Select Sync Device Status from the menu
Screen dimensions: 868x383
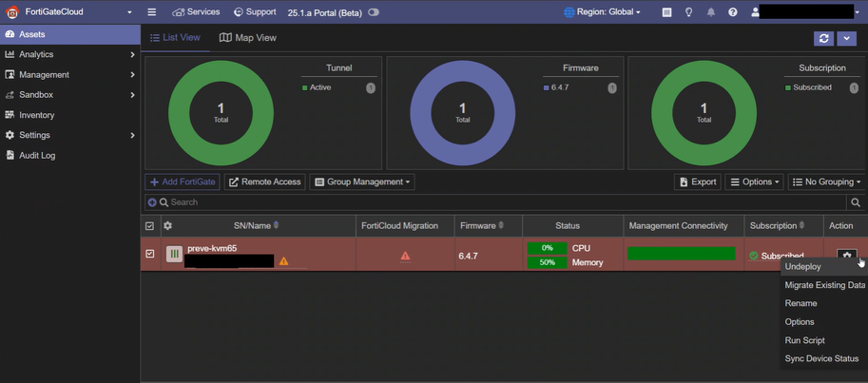pos(824,358)
